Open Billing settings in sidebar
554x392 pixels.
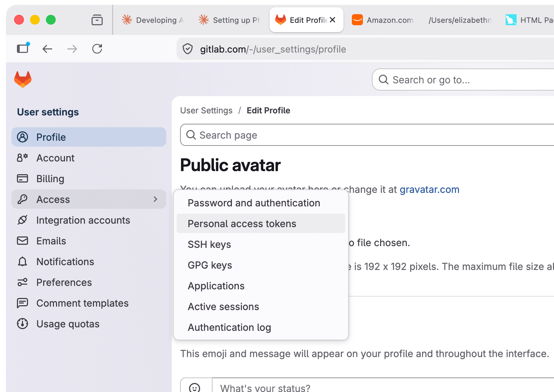[89, 178]
